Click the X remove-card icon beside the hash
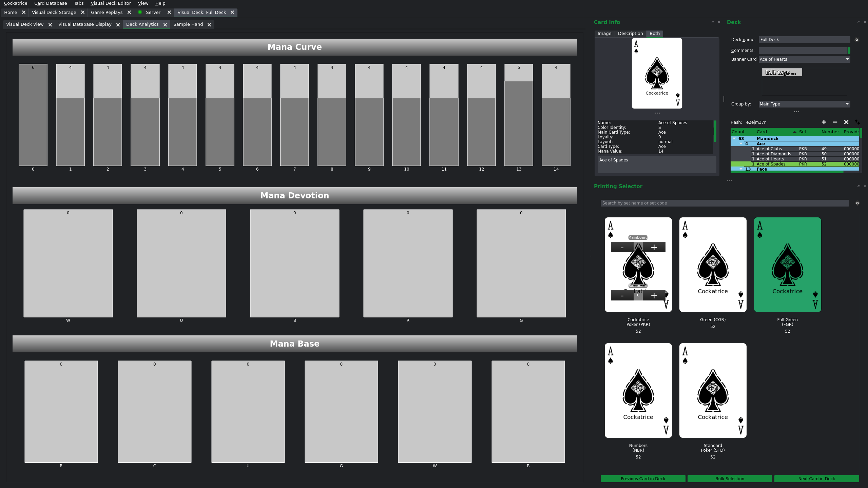 coord(846,122)
